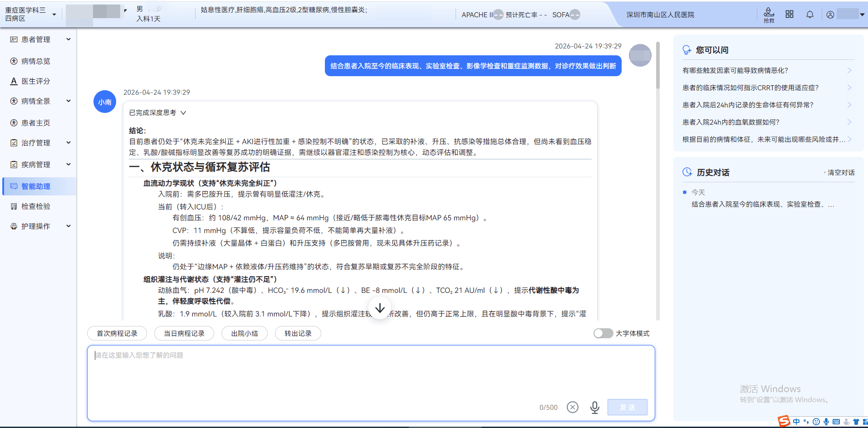Click the 抢救 rescue icon at top right
868x428 pixels.
click(x=769, y=14)
